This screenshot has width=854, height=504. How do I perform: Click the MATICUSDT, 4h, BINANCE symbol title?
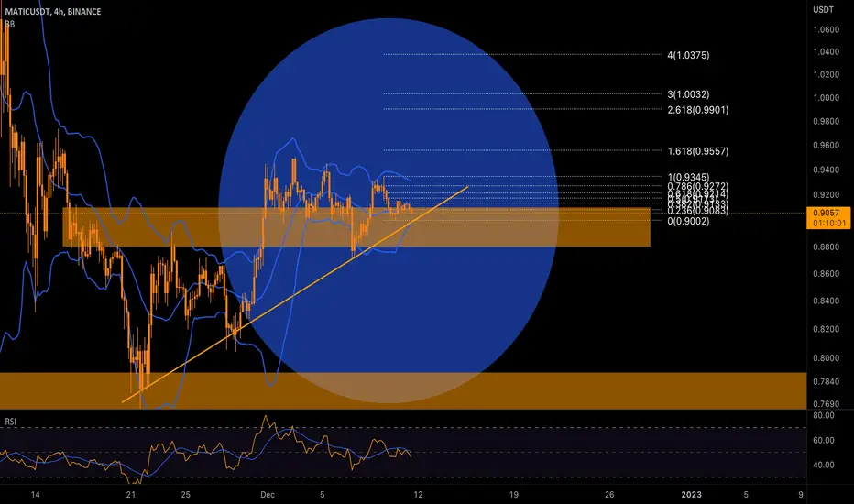(x=53, y=11)
